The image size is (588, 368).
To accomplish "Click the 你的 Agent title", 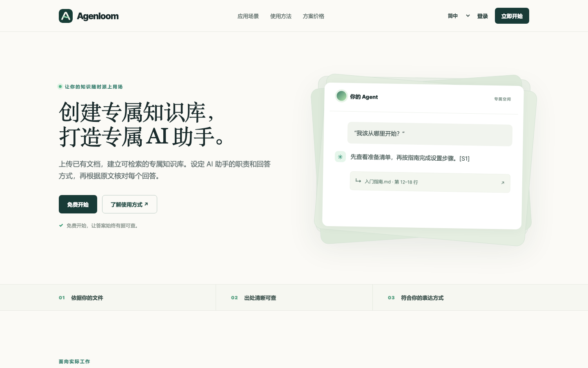I will point(364,97).
